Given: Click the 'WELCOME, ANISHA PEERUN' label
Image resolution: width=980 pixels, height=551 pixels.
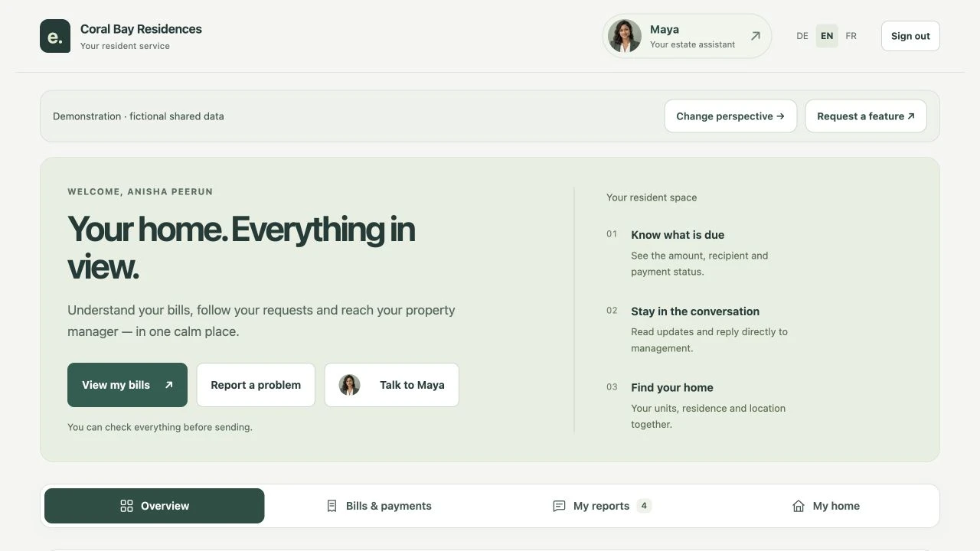Looking at the screenshot, I should click(x=140, y=191).
